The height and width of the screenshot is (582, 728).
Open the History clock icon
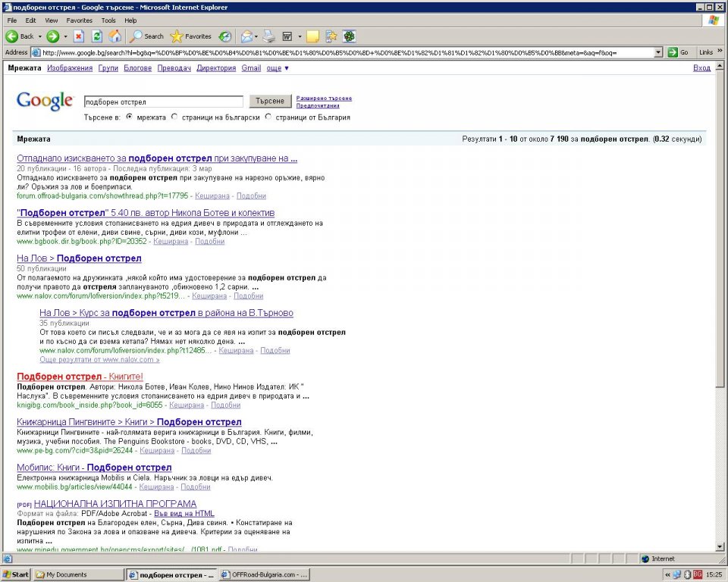tap(225, 36)
